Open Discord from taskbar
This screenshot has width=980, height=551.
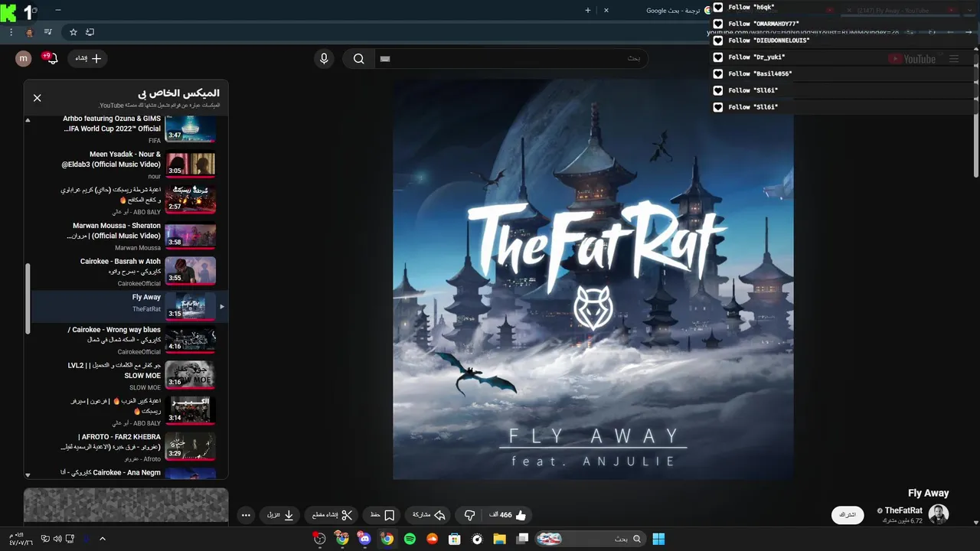click(x=364, y=539)
